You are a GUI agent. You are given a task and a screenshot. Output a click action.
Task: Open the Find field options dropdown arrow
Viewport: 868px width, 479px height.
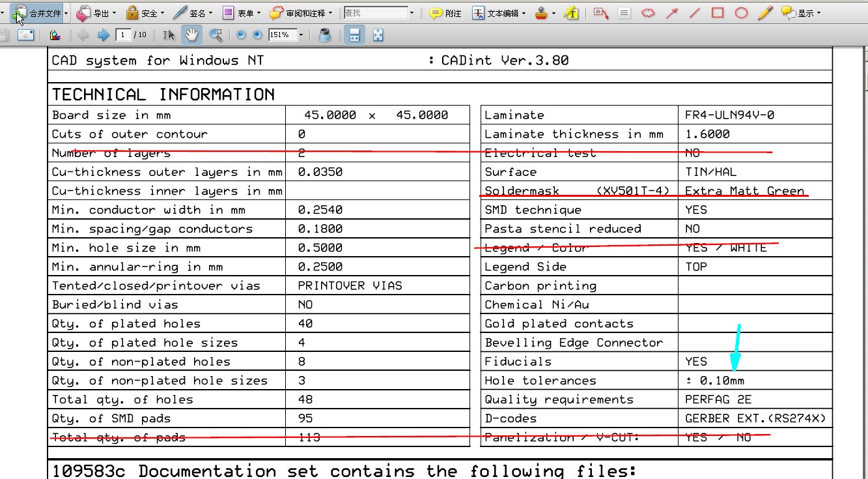tap(412, 13)
